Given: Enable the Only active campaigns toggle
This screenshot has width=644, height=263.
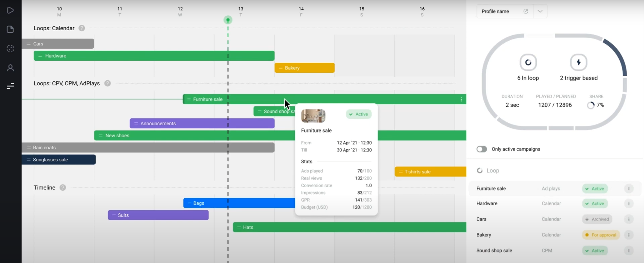Looking at the screenshot, I should pyautogui.click(x=482, y=149).
